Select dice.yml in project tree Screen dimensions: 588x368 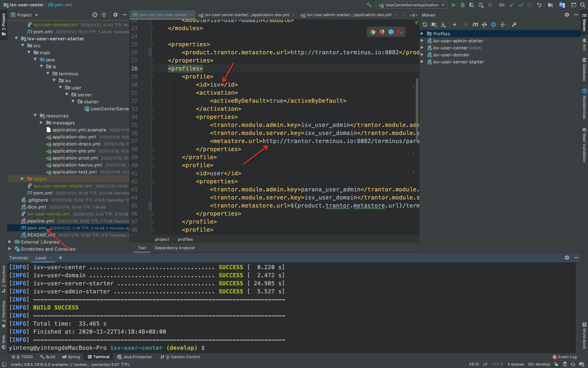click(36, 207)
